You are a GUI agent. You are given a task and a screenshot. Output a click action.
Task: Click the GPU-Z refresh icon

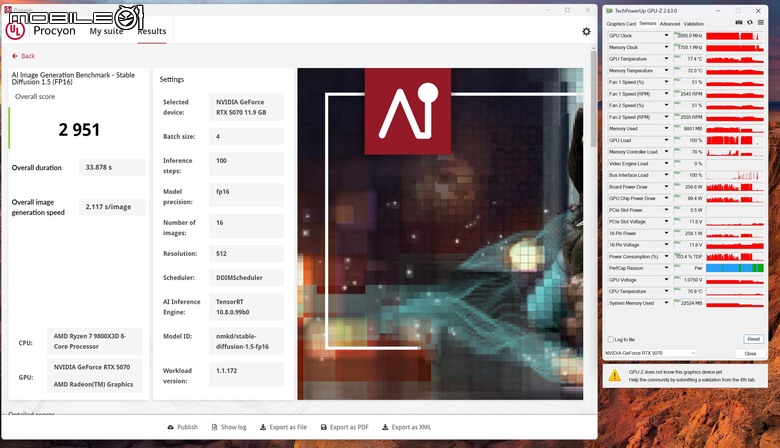coord(750,23)
